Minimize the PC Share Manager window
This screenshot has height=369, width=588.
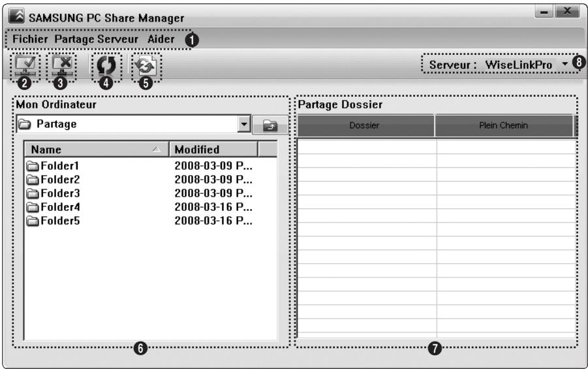click(544, 12)
